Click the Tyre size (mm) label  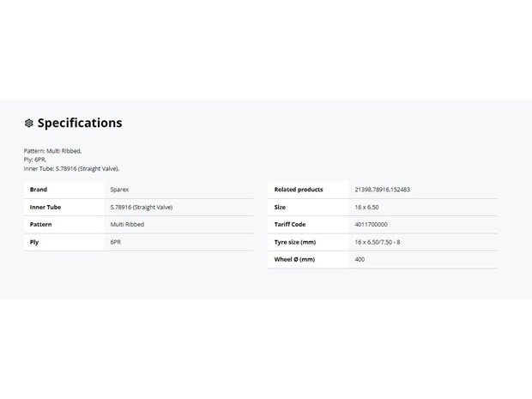point(295,242)
